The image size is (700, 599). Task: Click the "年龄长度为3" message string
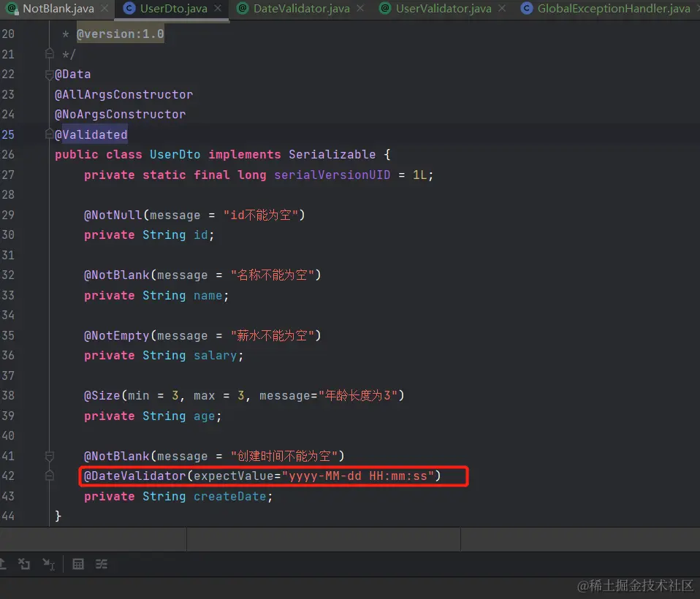[358, 395]
